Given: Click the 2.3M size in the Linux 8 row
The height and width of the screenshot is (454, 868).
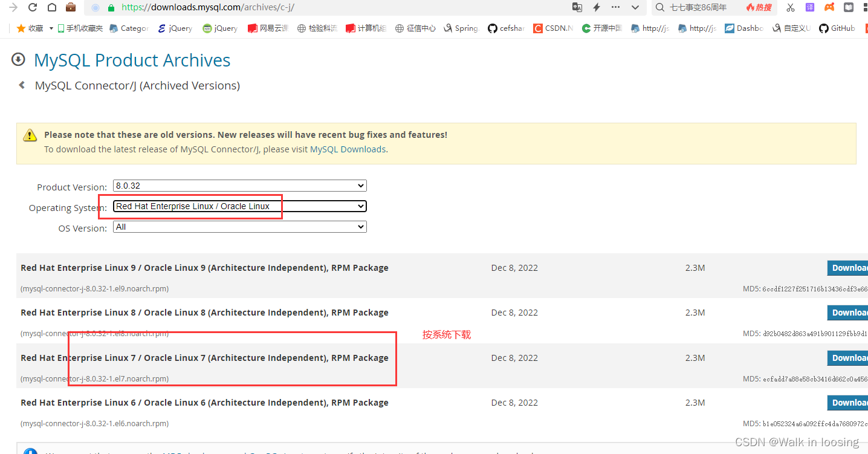Looking at the screenshot, I should (695, 313).
